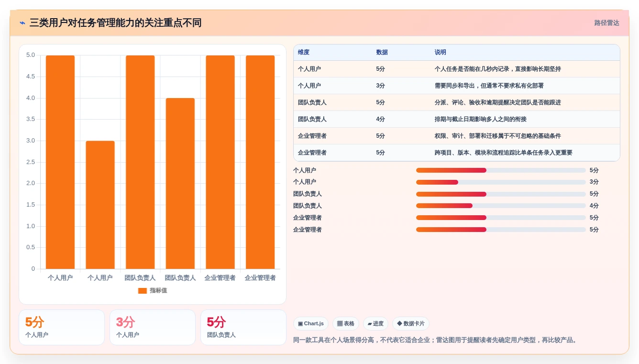Viewport: 639px width, 364px height.
Task: Click the chart bar with value 3
Action: 100,205
